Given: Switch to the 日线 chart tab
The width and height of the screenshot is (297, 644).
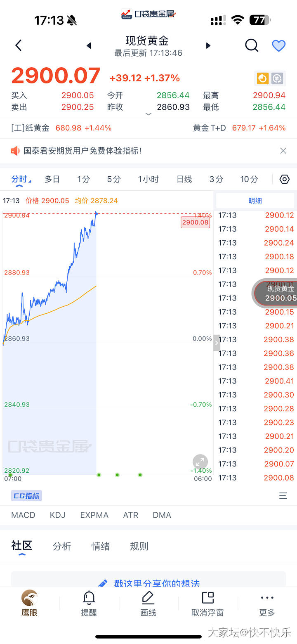Looking at the screenshot, I should tap(184, 179).
